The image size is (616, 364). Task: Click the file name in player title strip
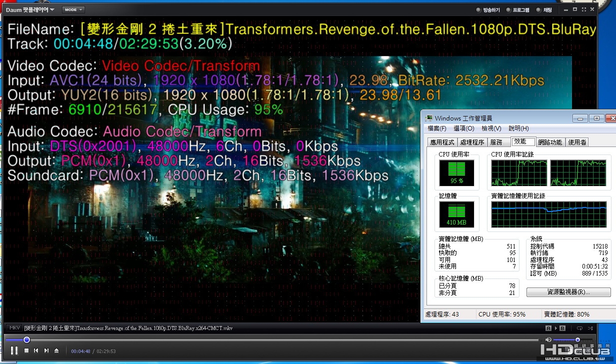pyautogui.click(x=128, y=328)
